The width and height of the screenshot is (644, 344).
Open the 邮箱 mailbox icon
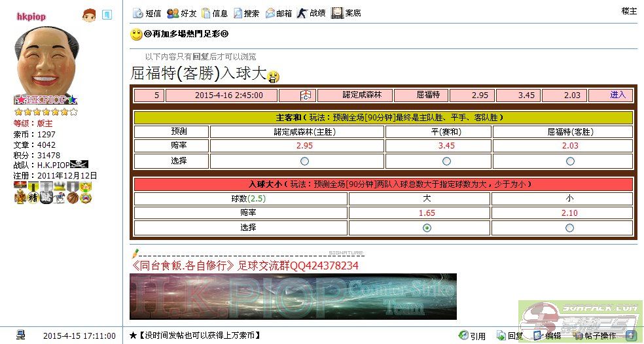[x=270, y=12]
